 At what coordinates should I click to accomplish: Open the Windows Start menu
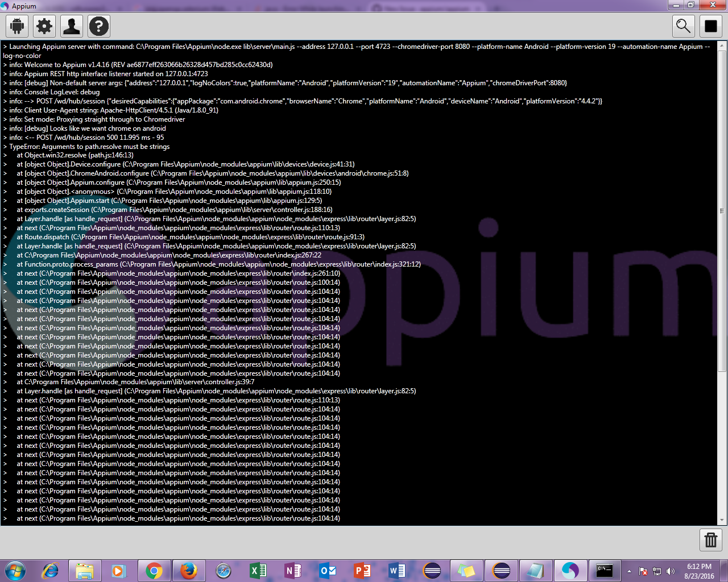(15, 571)
